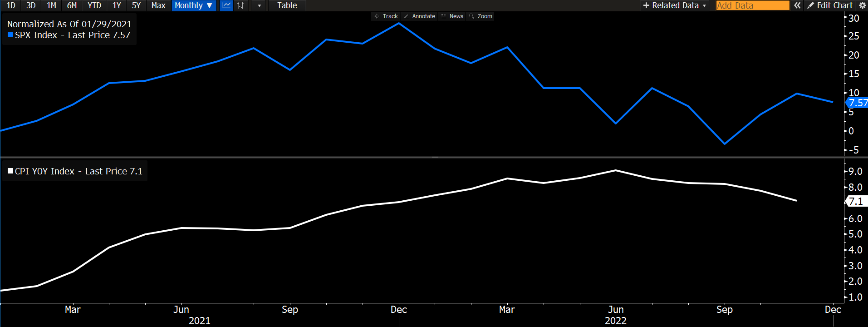Select the 6M range tab
868x327 pixels.
tap(72, 5)
